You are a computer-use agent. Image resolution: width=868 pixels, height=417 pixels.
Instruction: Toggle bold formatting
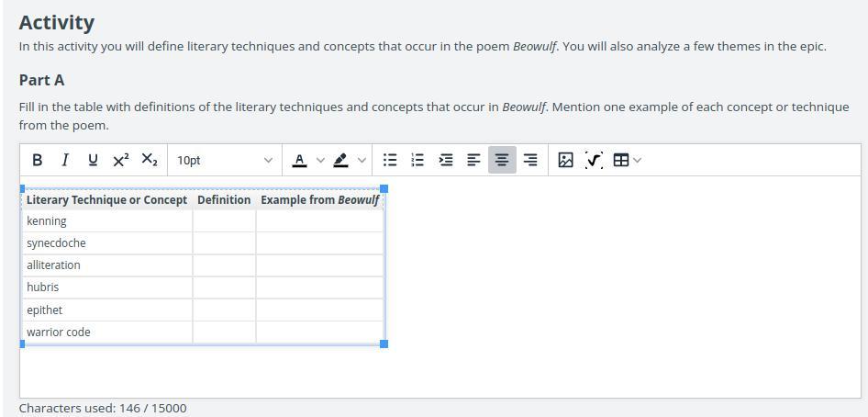pos(37,160)
